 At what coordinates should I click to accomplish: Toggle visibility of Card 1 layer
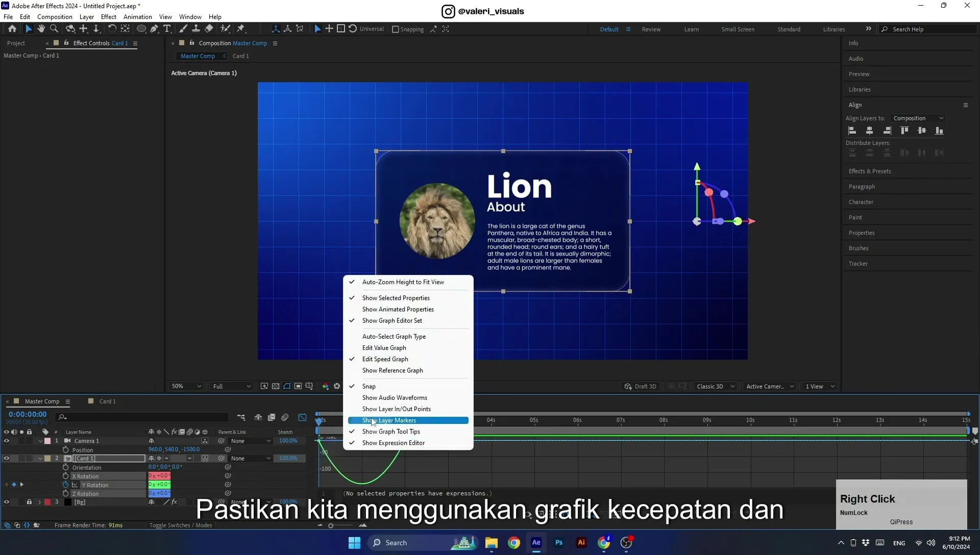[x=7, y=459]
